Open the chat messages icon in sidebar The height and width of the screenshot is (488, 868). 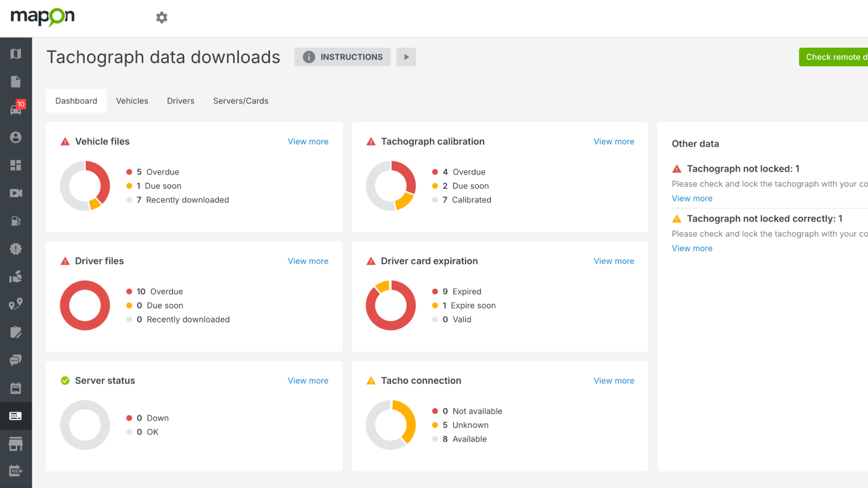pyautogui.click(x=16, y=360)
